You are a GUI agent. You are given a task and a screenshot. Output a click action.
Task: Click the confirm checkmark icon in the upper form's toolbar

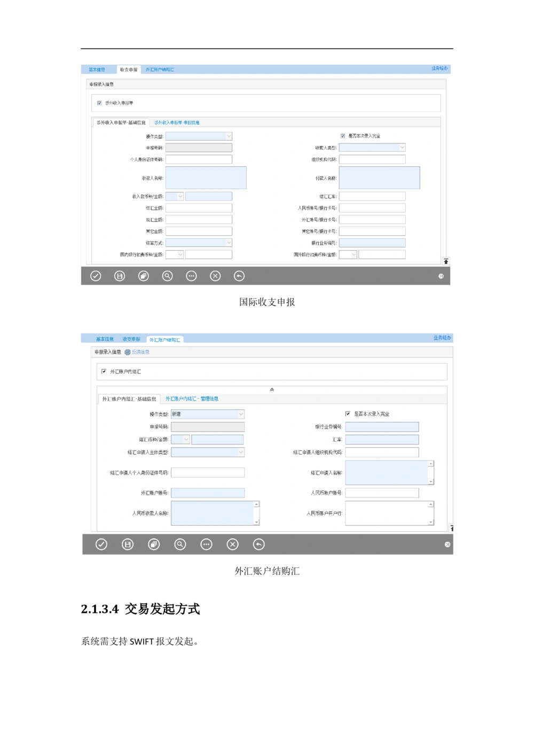96,276
